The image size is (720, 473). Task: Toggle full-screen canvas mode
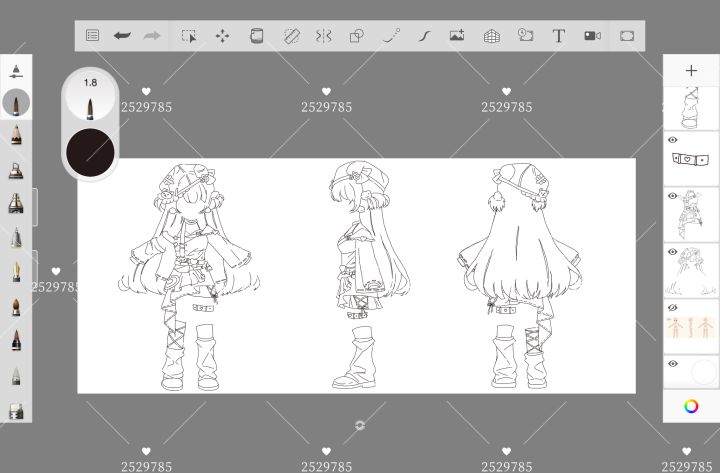627,36
